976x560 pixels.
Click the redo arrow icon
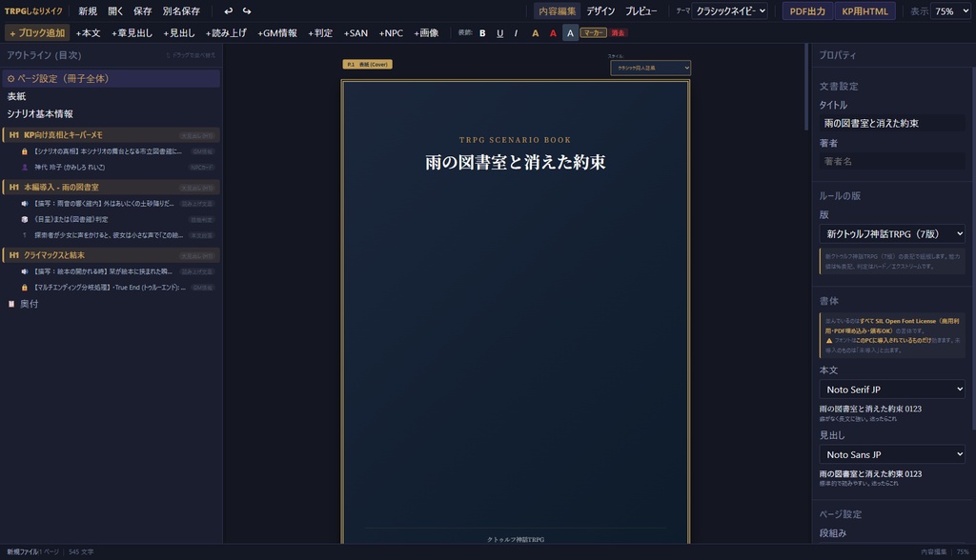247,11
